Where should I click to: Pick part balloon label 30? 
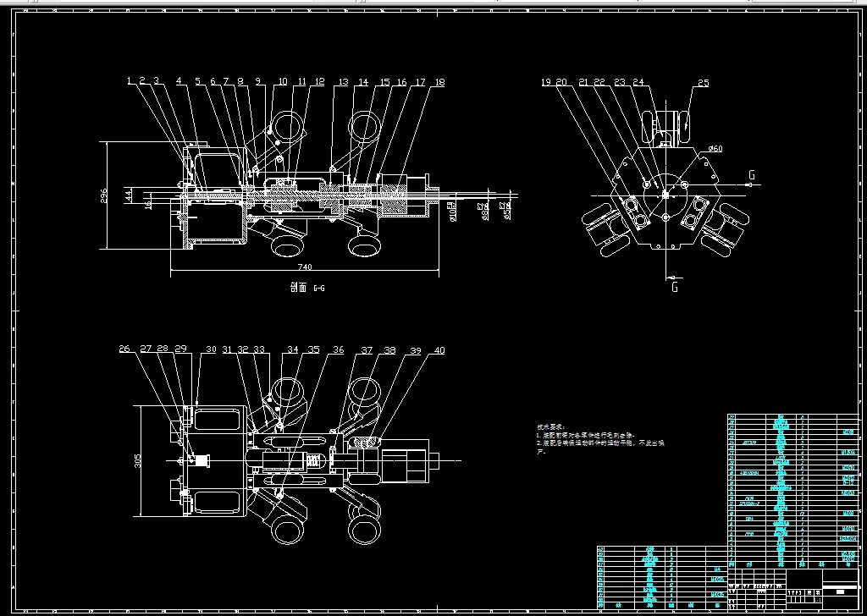point(211,349)
